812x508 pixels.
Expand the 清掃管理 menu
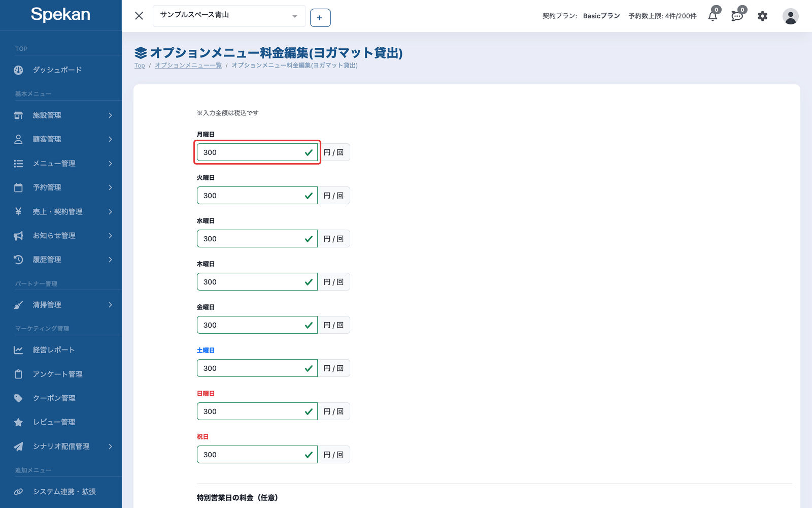61,305
